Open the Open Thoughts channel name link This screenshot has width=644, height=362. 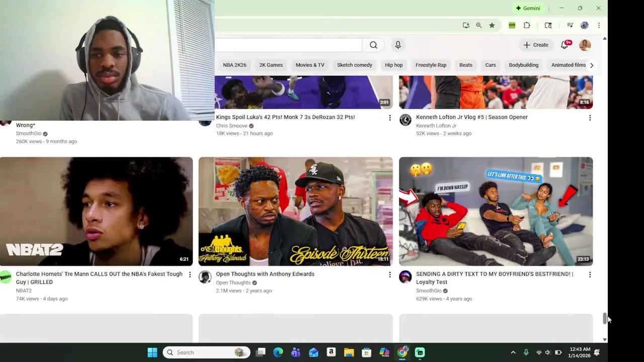point(233,283)
